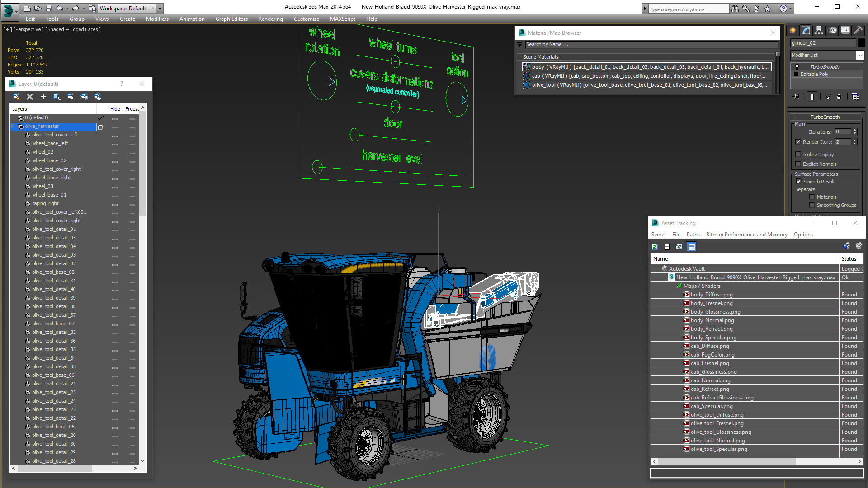Redo the action with arrow icon
This screenshot has width=868, height=488.
75,8
